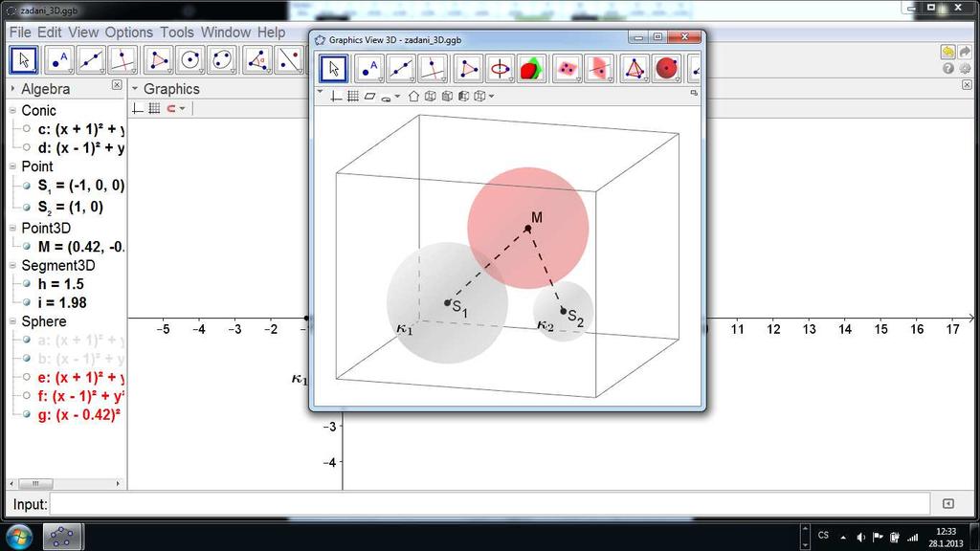980x551 pixels.
Task: Select the Ellipse conic tool
Action: 222,60
